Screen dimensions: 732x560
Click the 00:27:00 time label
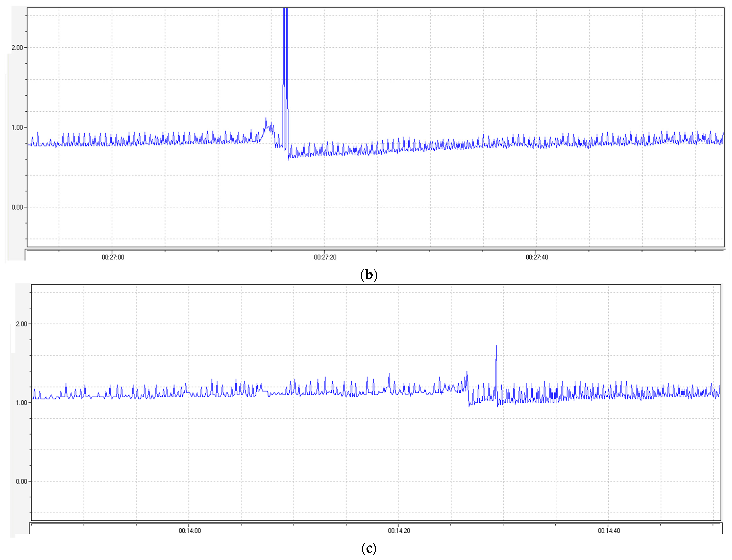(x=113, y=257)
